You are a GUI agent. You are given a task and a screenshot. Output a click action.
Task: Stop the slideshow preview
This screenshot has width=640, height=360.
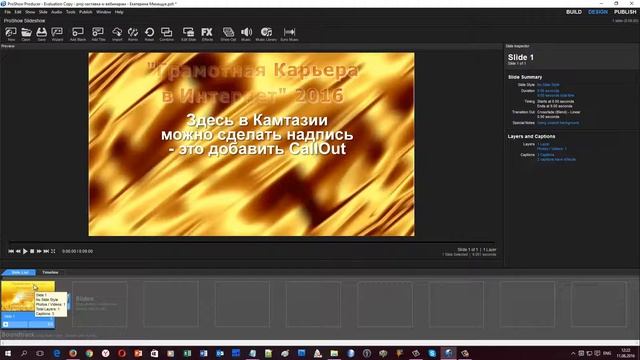coord(32,251)
